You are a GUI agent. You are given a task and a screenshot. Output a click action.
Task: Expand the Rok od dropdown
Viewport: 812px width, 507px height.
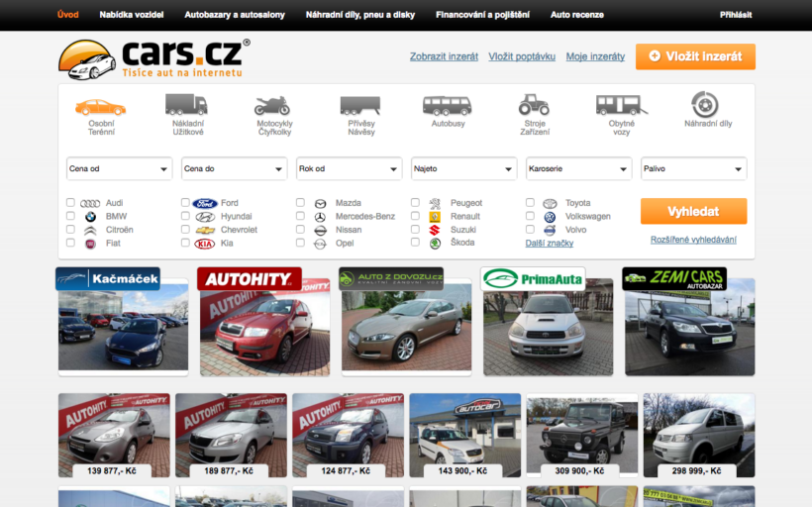pyautogui.click(x=349, y=168)
